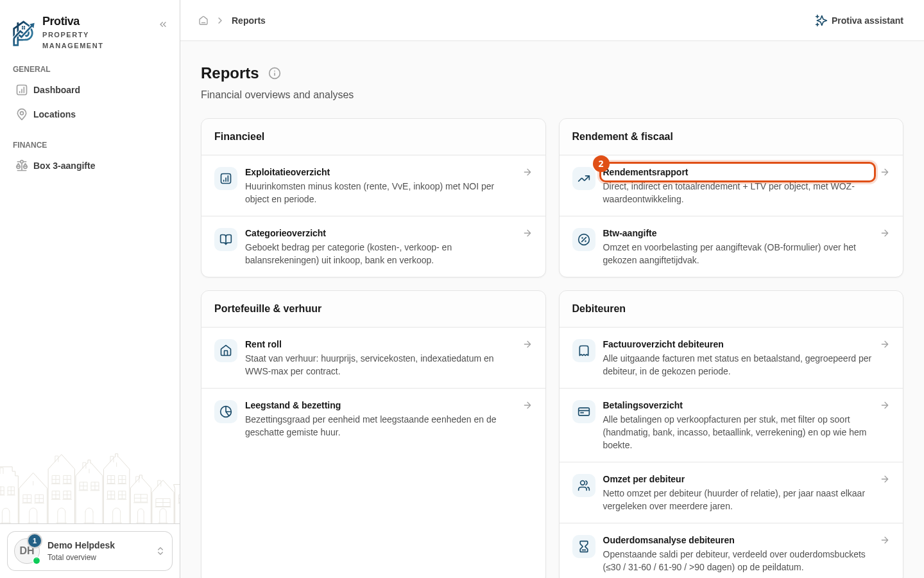Image resolution: width=924 pixels, height=578 pixels.
Task: Click the arrow on Rent roll row
Action: (527, 344)
